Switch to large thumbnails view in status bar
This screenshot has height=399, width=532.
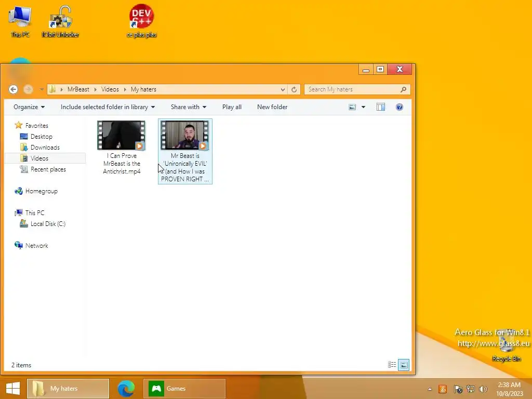pos(404,365)
